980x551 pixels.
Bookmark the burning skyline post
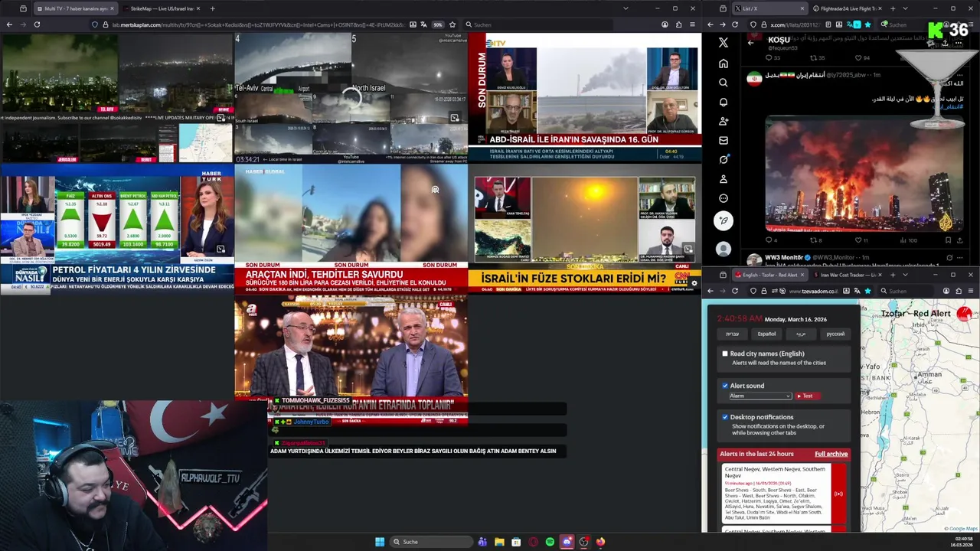[x=946, y=240]
